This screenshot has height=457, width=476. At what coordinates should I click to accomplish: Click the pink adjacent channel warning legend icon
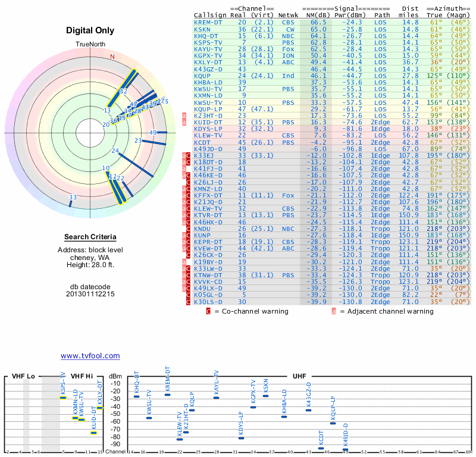coord(334,311)
